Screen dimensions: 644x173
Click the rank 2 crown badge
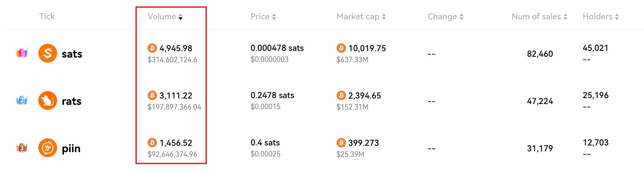22,100
